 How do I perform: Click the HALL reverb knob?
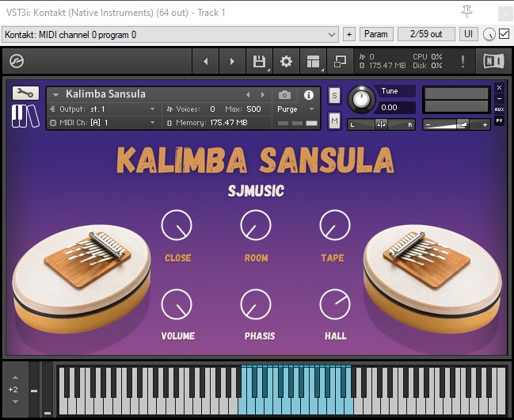(335, 304)
